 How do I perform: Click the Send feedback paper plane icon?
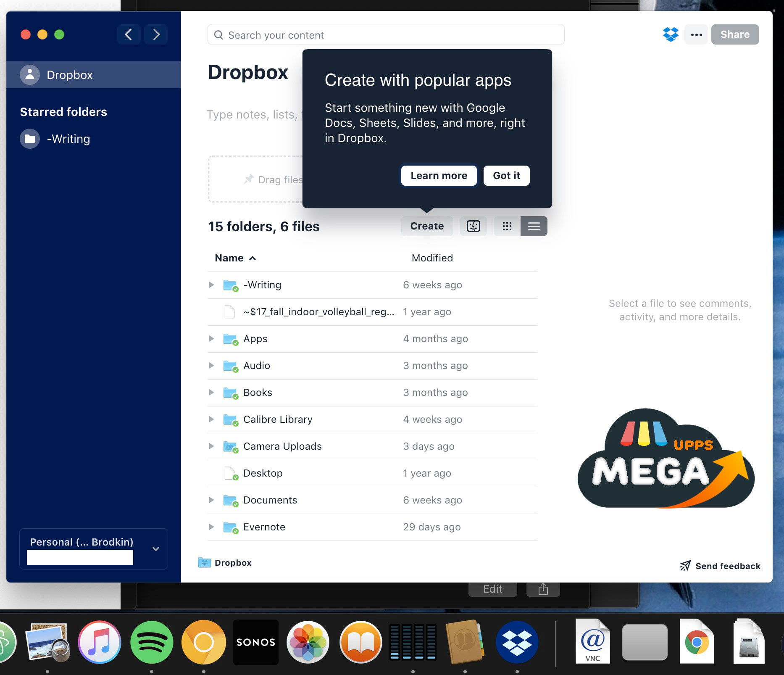[685, 566]
